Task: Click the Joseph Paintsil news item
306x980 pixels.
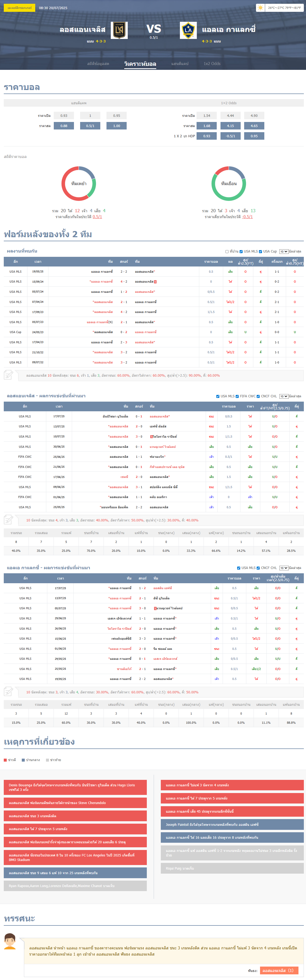Action: click(232, 824)
